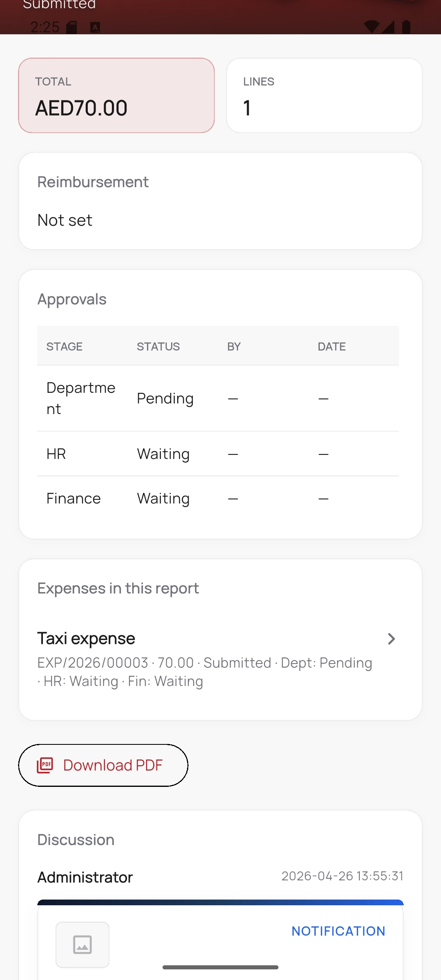Click the BY column header
The image size is (441, 980).
click(x=234, y=346)
